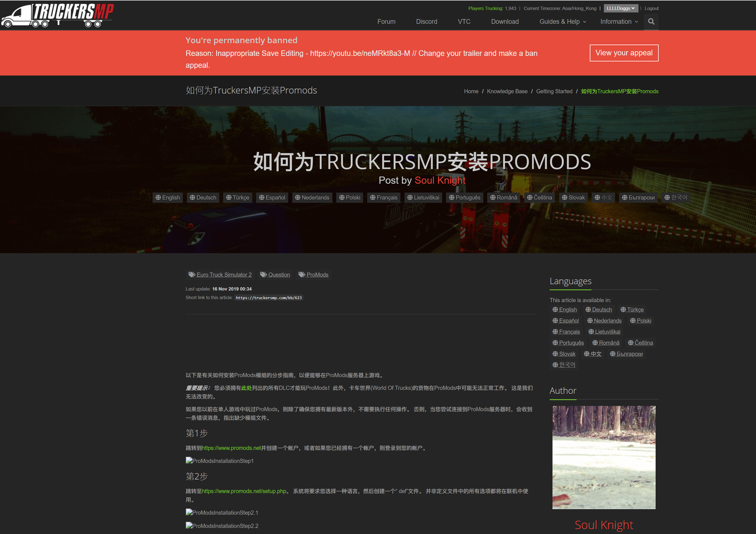Select Türkçe in the Languages sidebar
The width and height of the screenshot is (756, 534).
(632, 310)
